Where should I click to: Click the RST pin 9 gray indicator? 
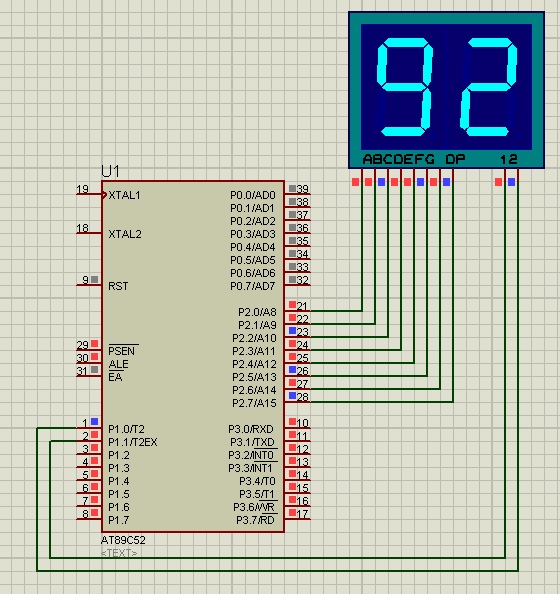(94, 280)
